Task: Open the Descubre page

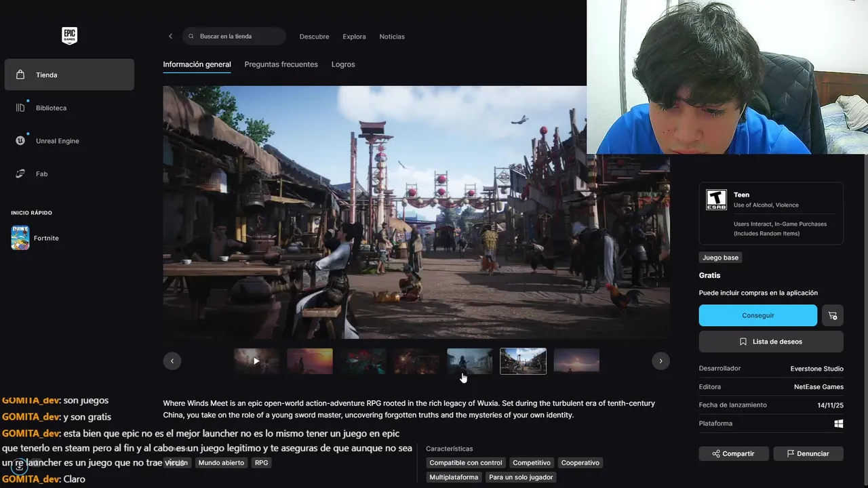Action: pos(314,37)
